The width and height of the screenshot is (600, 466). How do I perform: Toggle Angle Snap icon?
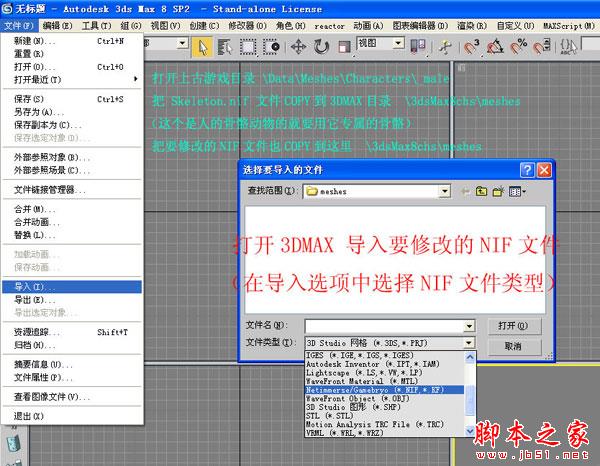click(495, 47)
